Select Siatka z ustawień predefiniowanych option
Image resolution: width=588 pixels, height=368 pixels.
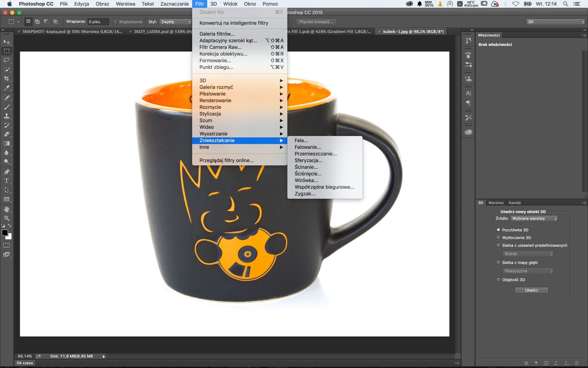click(498, 245)
